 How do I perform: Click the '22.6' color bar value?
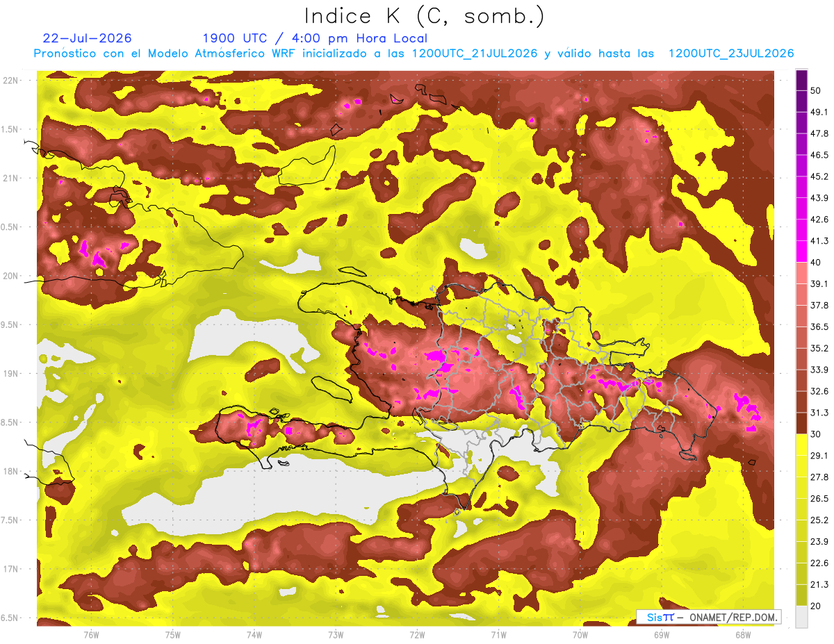click(x=819, y=563)
